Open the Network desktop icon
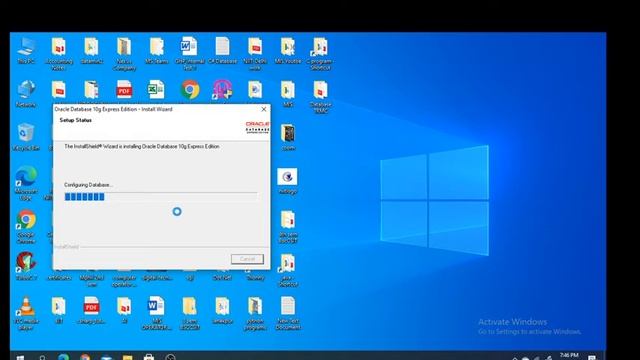 click(x=26, y=94)
